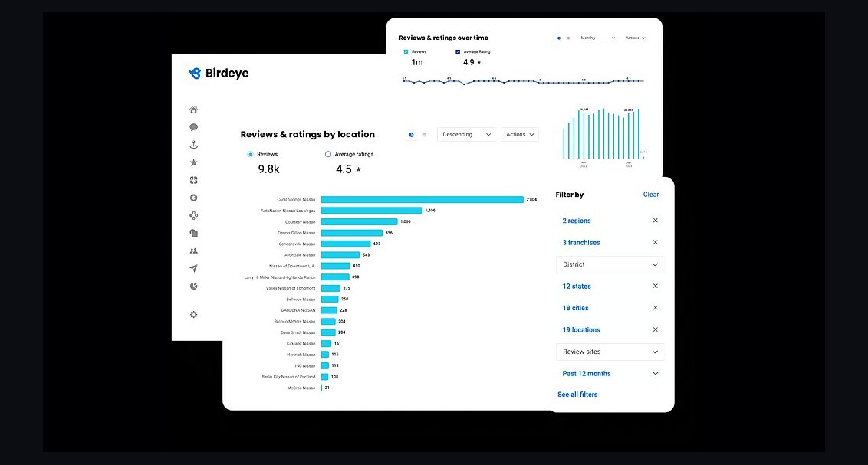Click the Dennis Dillon Nissan bar
This screenshot has width=868, height=465.
pyautogui.click(x=351, y=233)
